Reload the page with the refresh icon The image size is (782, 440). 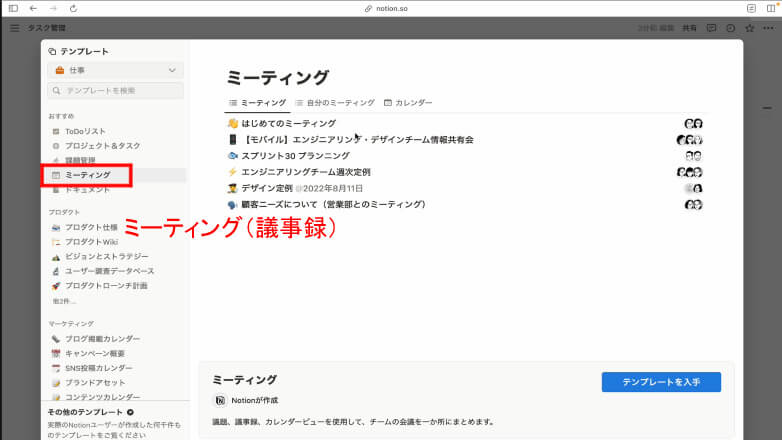point(73,8)
